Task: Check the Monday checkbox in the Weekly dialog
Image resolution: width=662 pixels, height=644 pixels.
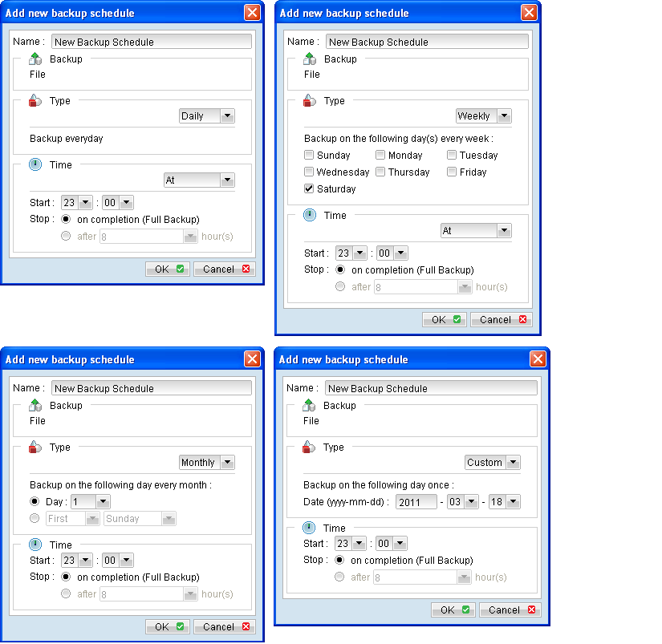Action: (x=381, y=155)
